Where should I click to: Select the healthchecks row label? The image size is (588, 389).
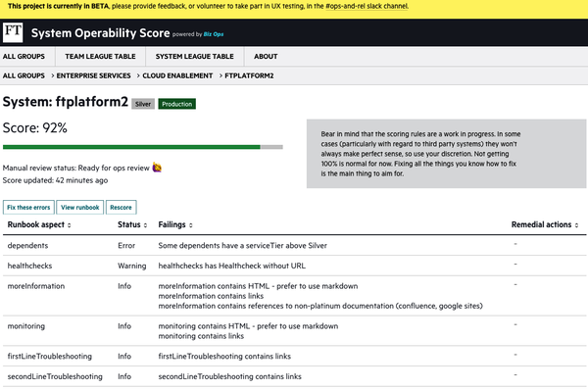(x=29, y=266)
